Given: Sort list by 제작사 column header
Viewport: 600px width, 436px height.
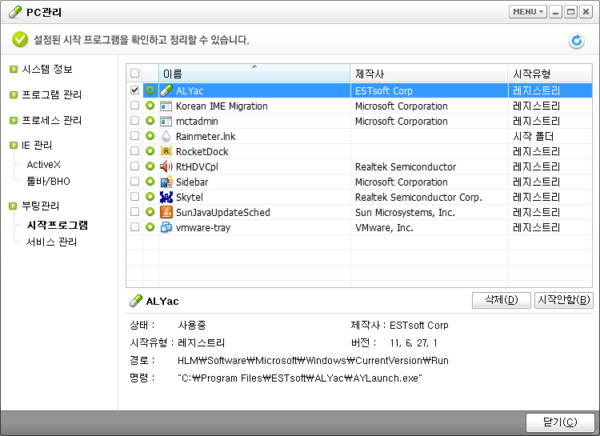Looking at the screenshot, I should (429, 75).
